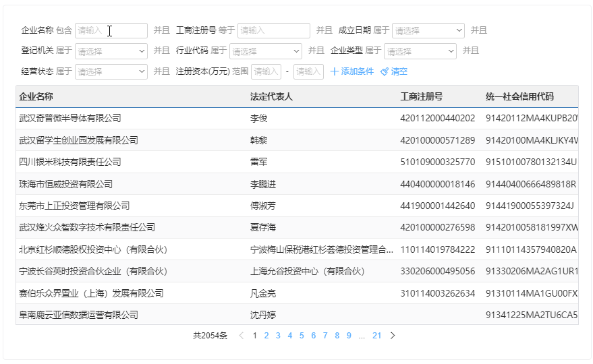Click registration number 310114003262634
The height and width of the screenshot is (364, 593).
coord(438,293)
